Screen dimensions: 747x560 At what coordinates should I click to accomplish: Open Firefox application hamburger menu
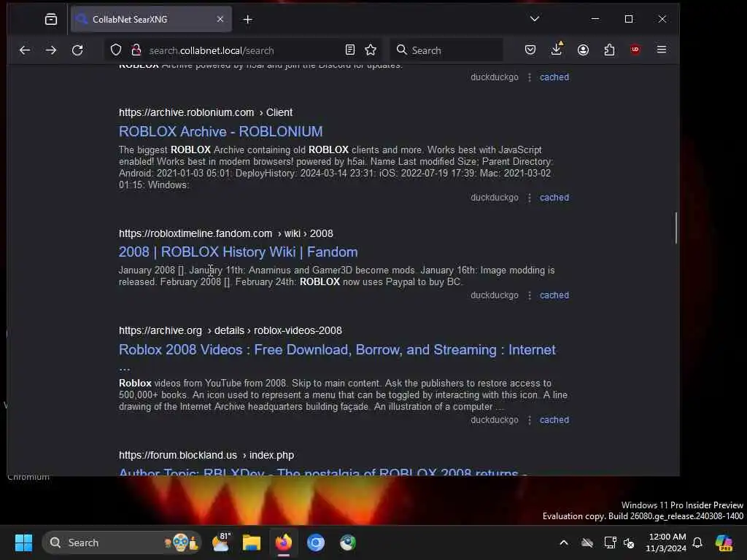[662, 50]
